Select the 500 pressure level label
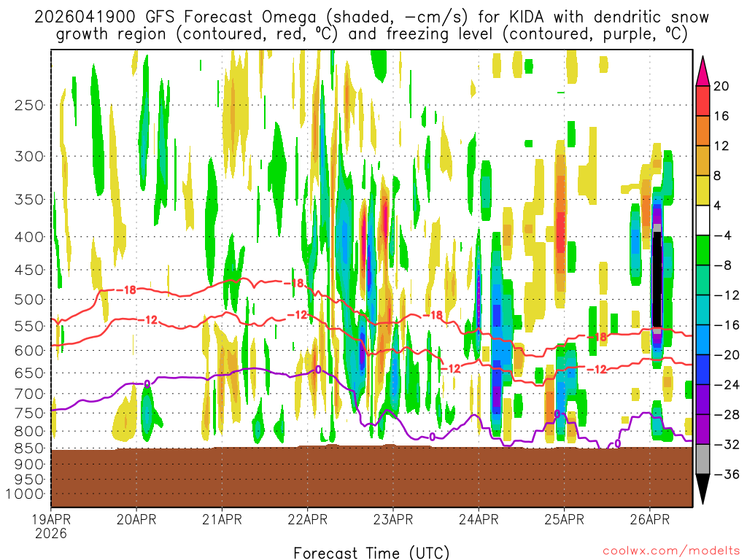Screen dimensions: 747x560 pos(30,299)
